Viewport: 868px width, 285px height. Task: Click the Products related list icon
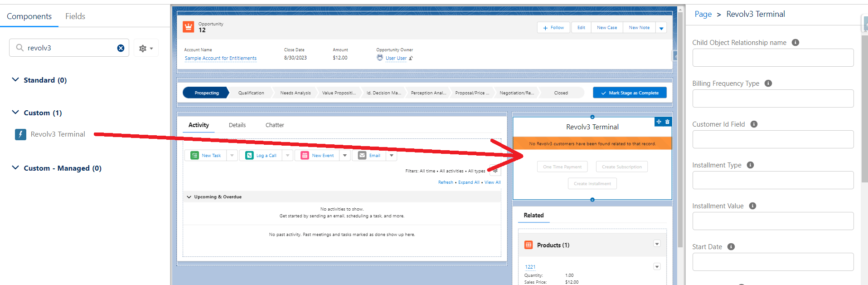(x=529, y=245)
